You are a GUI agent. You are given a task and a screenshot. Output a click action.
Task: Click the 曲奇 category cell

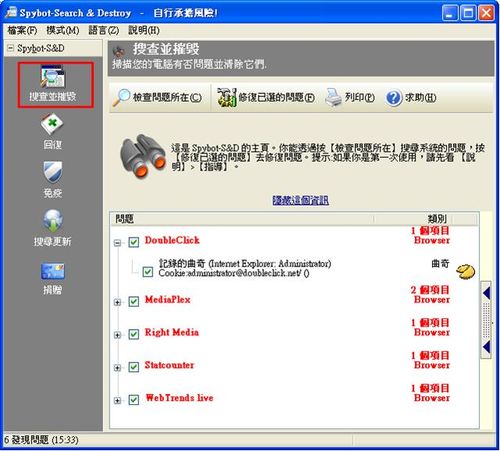[x=440, y=264]
